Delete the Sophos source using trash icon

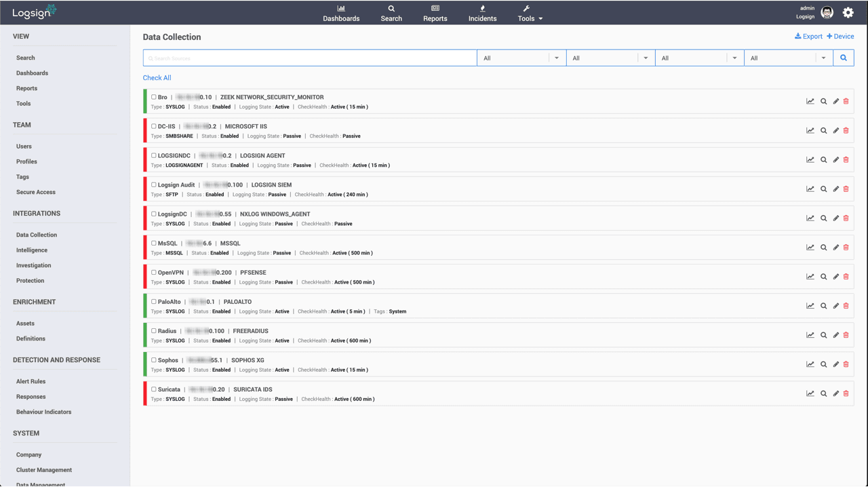click(846, 364)
